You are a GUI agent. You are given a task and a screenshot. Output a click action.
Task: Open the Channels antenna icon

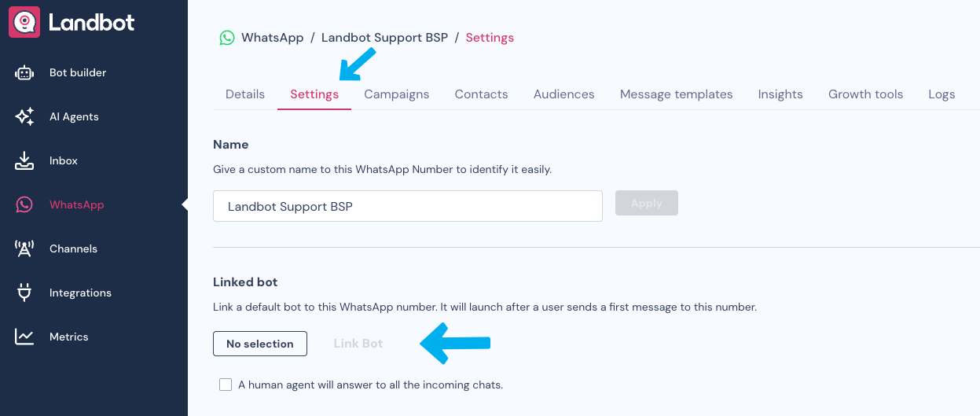point(24,249)
